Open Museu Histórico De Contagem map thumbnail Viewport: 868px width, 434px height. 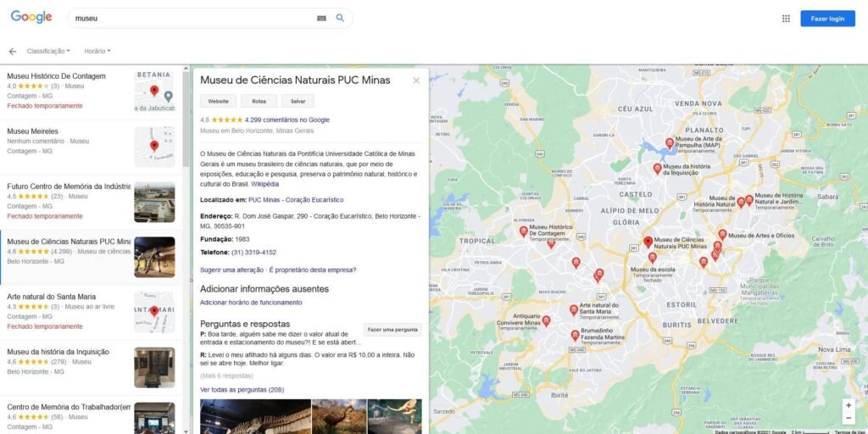[154, 92]
